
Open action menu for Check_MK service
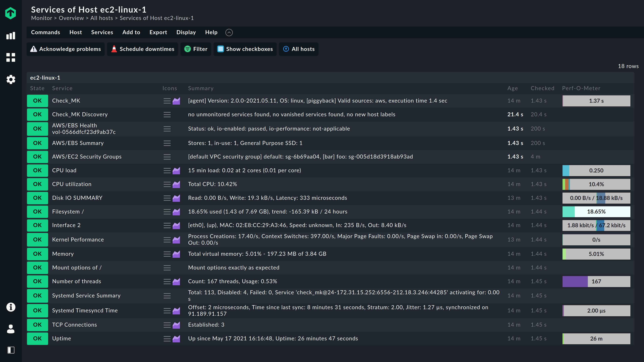(167, 101)
